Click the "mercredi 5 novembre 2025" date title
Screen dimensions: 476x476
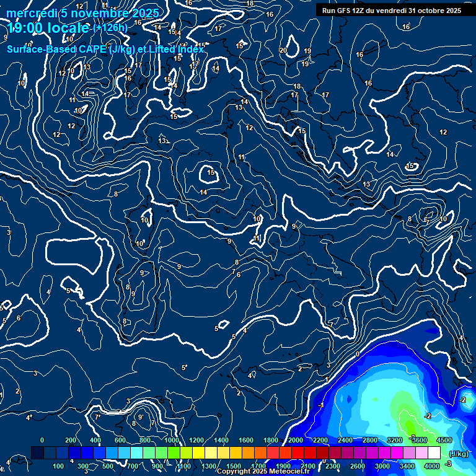tap(82, 13)
